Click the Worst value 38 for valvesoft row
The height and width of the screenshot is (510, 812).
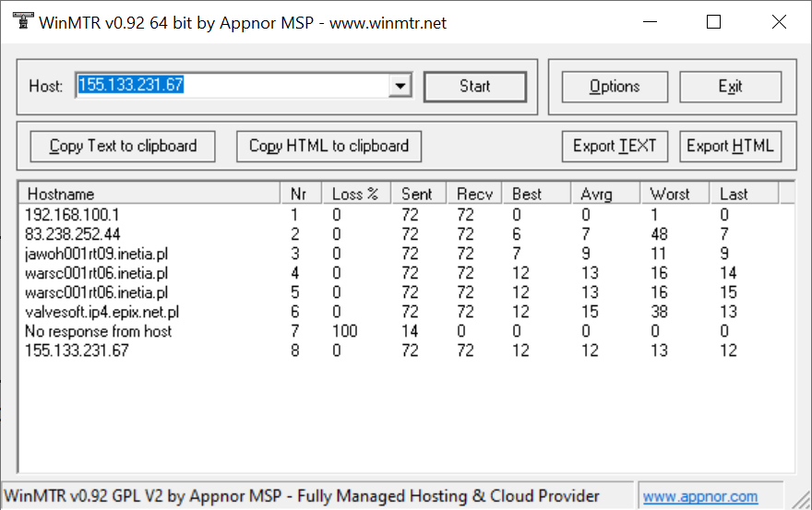(x=659, y=312)
